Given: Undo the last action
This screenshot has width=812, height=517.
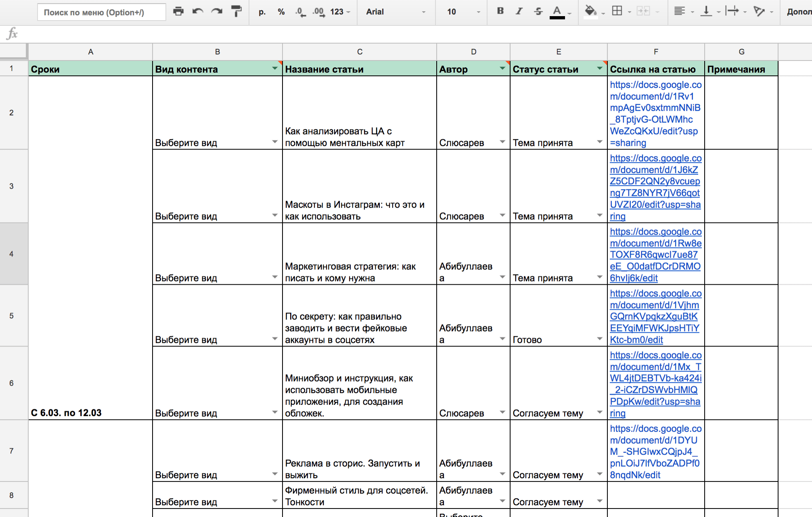Looking at the screenshot, I should (x=197, y=11).
